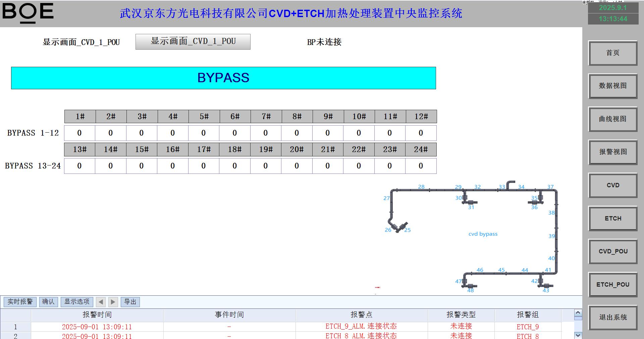Select the cyan BYPASS banner
644x339 pixels.
point(223,78)
